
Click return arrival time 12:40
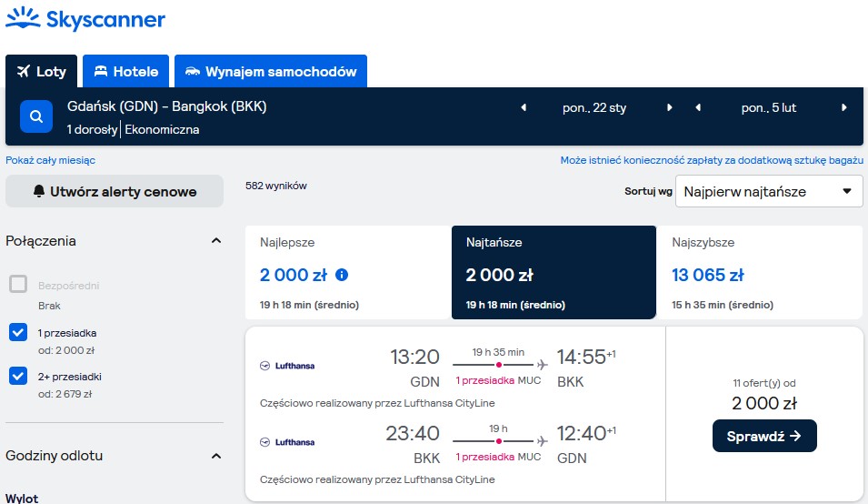(x=582, y=433)
